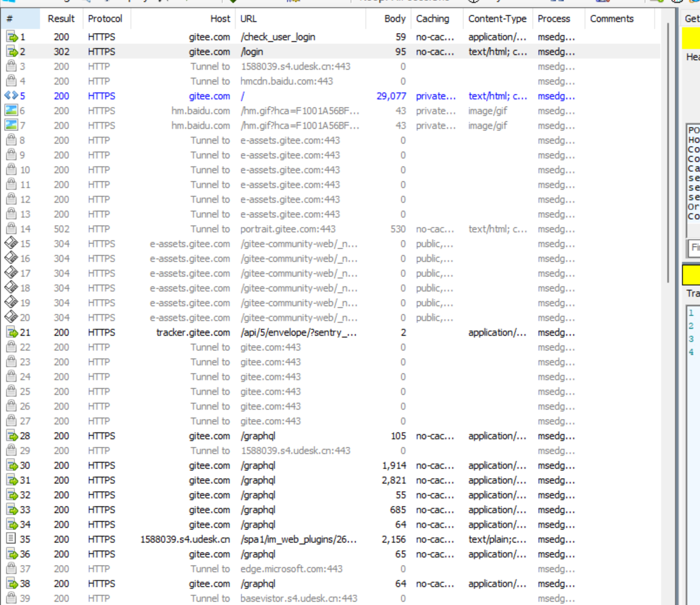700x605 pixels.
Task: Click the 530 body value in session 14
Action: point(398,229)
